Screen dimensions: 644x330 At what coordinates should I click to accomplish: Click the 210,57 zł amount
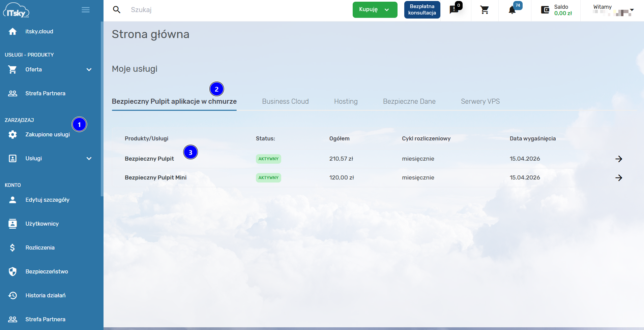[x=341, y=159]
